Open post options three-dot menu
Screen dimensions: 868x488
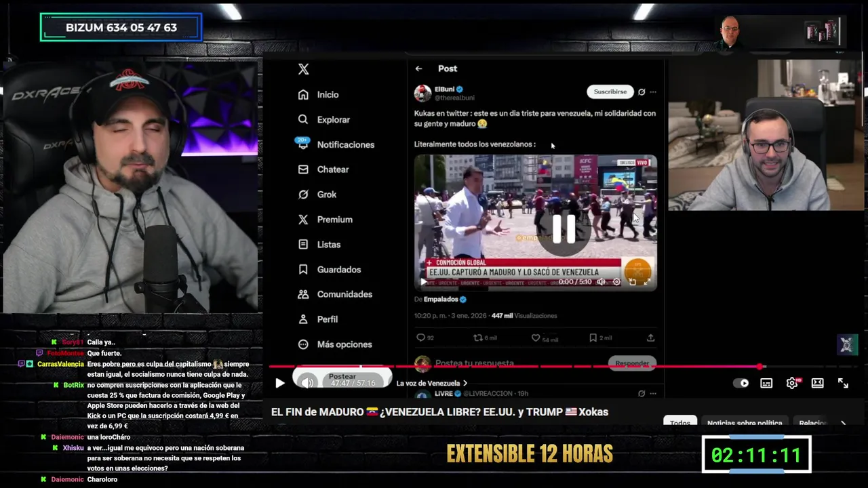click(x=653, y=91)
